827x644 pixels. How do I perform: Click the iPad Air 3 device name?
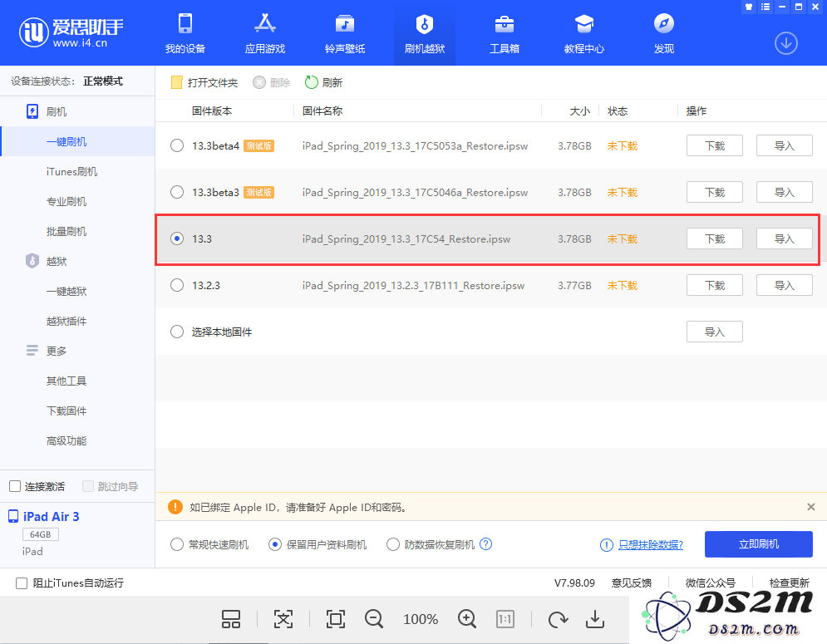[x=52, y=516]
